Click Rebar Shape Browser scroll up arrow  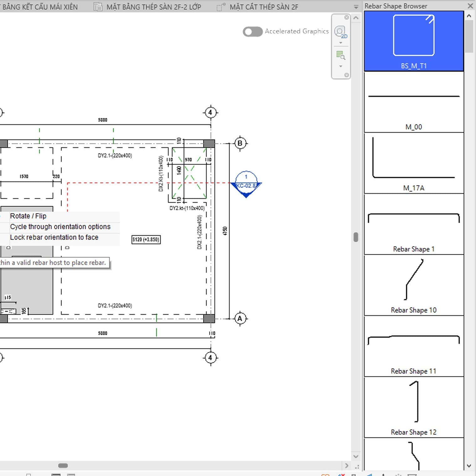[469, 16]
